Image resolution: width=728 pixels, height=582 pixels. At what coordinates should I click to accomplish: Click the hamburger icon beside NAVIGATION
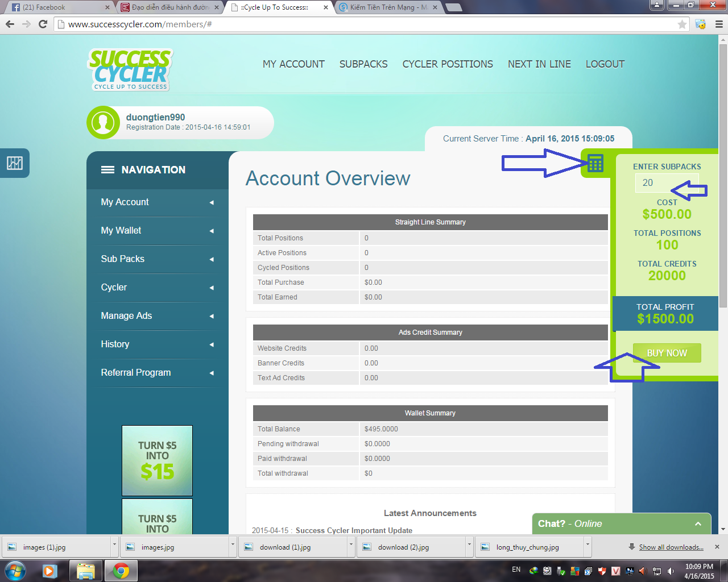[x=107, y=170]
